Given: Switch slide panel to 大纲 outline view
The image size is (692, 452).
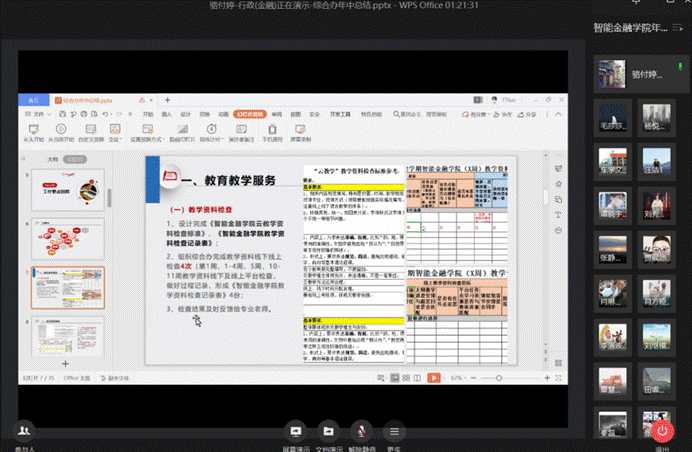Looking at the screenshot, I should (x=53, y=159).
